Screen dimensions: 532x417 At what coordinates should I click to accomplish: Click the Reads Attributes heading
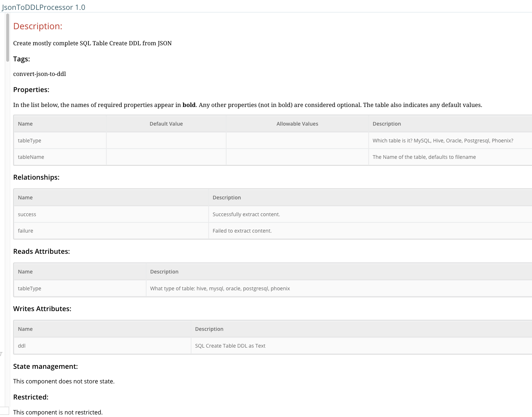(41, 251)
